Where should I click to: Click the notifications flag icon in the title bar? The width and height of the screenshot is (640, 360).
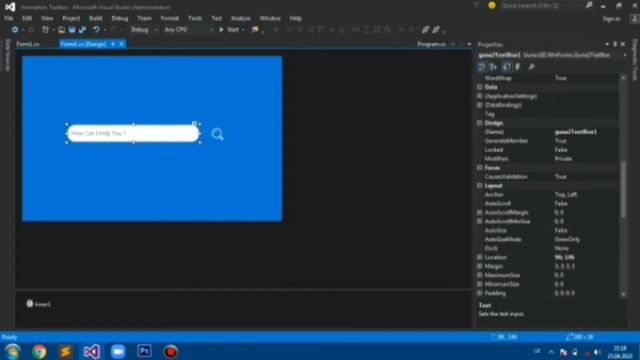coord(476,5)
